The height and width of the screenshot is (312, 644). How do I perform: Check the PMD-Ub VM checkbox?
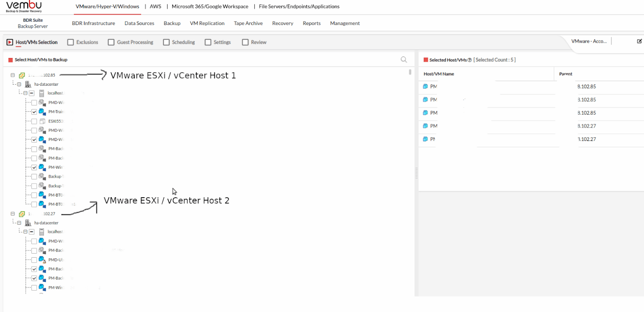(x=34, y=260)
